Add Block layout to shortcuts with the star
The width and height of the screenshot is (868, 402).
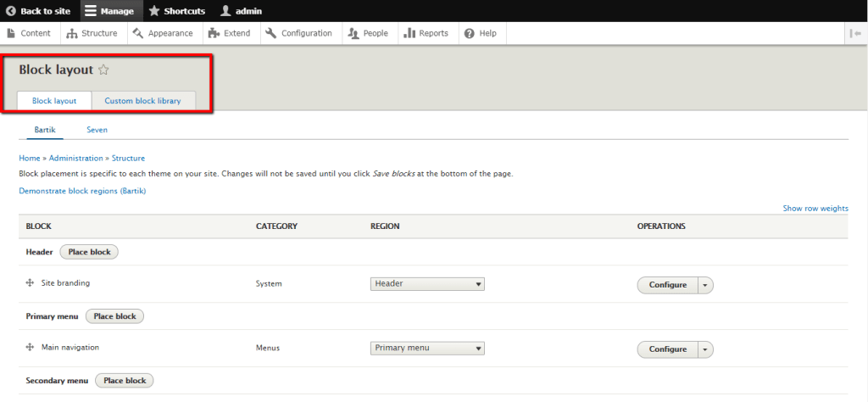(x=103, y=70)
